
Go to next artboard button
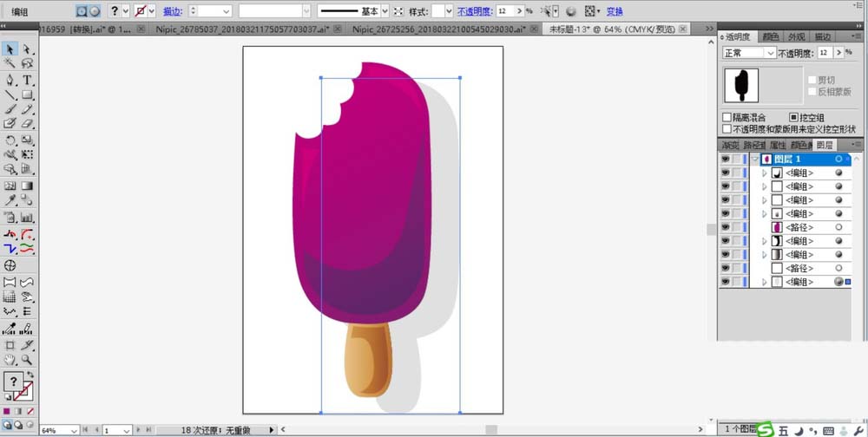pyautogui.click(x=138, y=430)
